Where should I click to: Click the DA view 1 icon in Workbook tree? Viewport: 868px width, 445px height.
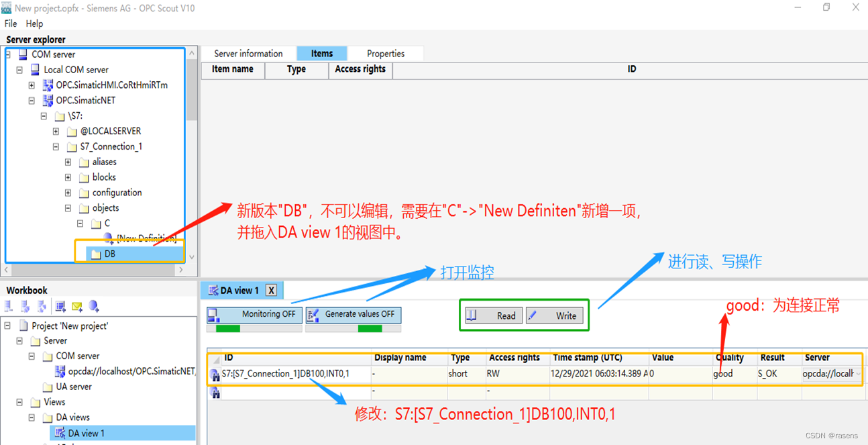click(60, 433)
